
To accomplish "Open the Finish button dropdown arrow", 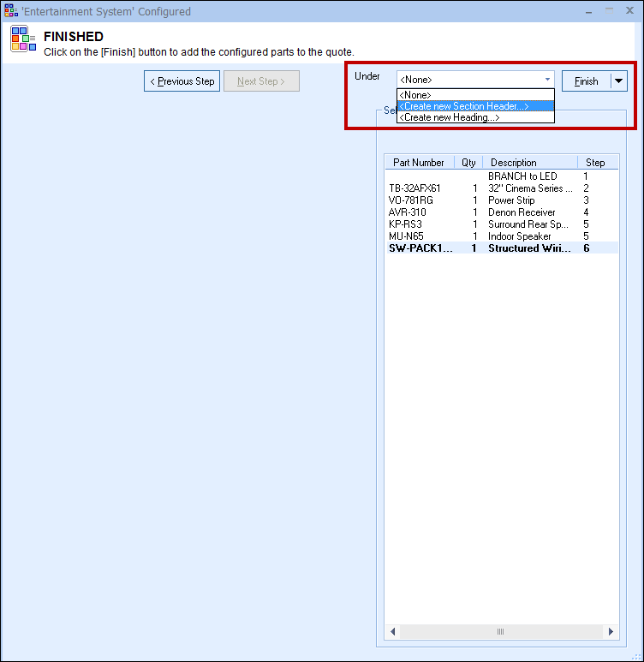I will point(618,81).
